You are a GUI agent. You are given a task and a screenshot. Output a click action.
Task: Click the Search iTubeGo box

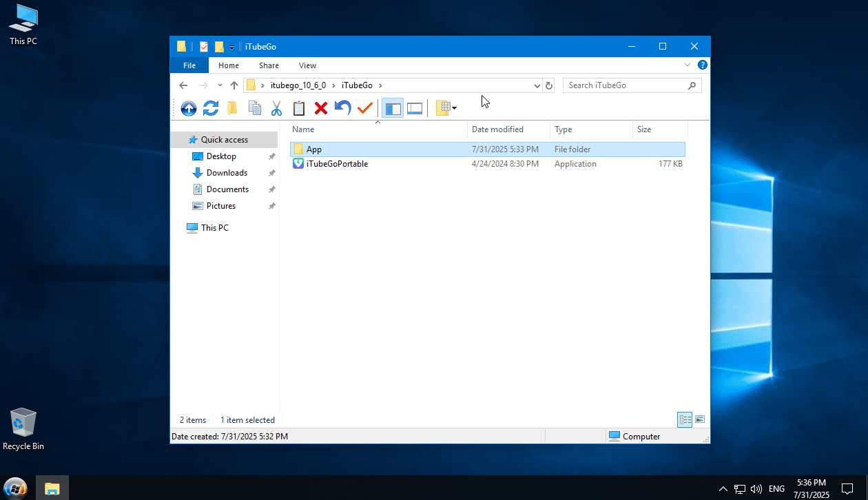coord(632,85)
